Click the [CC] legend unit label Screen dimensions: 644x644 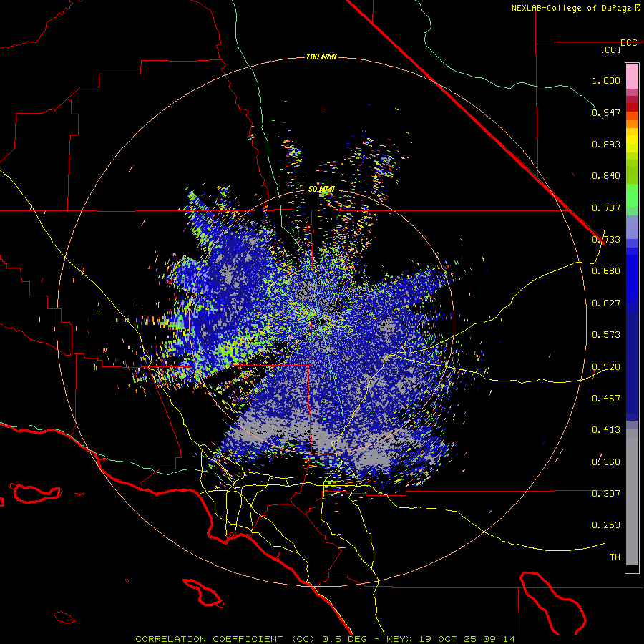tap(611, 49)
